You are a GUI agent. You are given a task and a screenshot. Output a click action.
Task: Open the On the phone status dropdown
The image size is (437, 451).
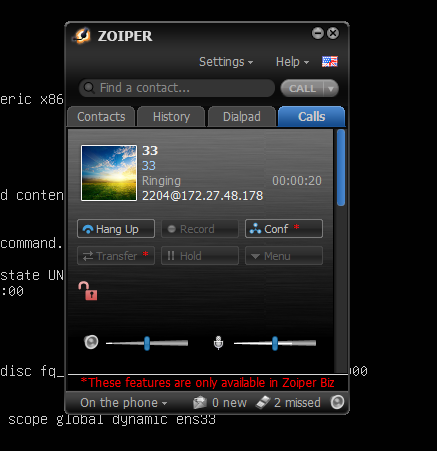(123, 403)
